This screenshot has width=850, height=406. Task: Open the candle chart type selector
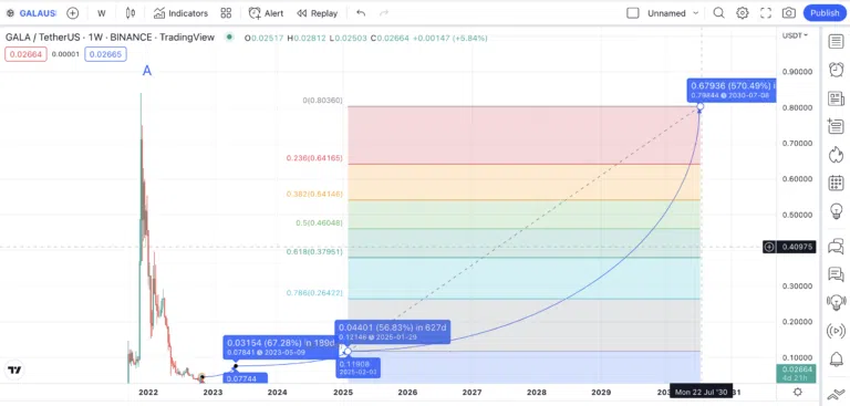click(x=130, y=13)
